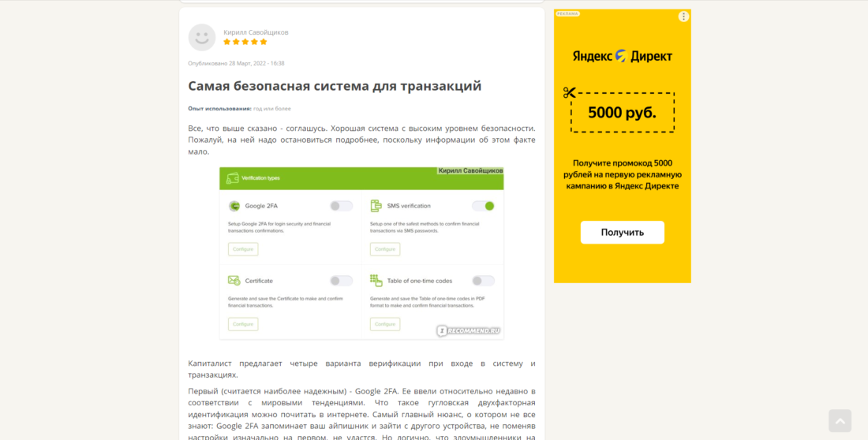The height and width of the screenshot is (440, 868).
Task: Click the Google 2FA icon
Action: click(x=234, y=206)
